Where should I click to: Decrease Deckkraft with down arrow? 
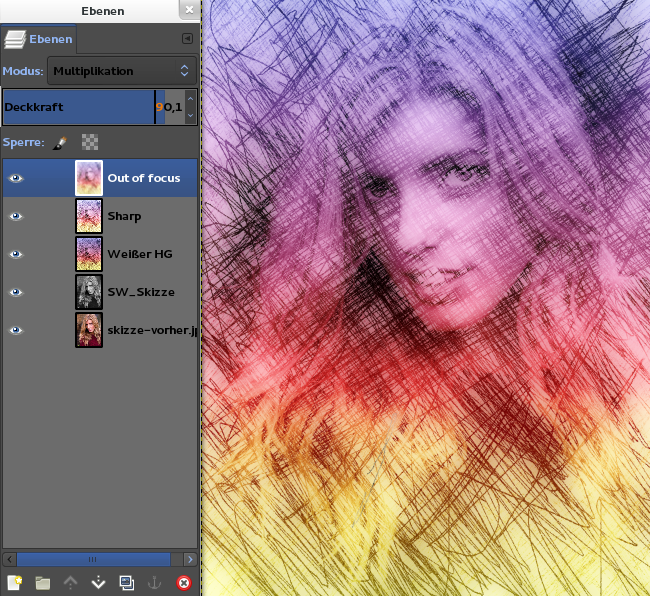click(190, 115)
